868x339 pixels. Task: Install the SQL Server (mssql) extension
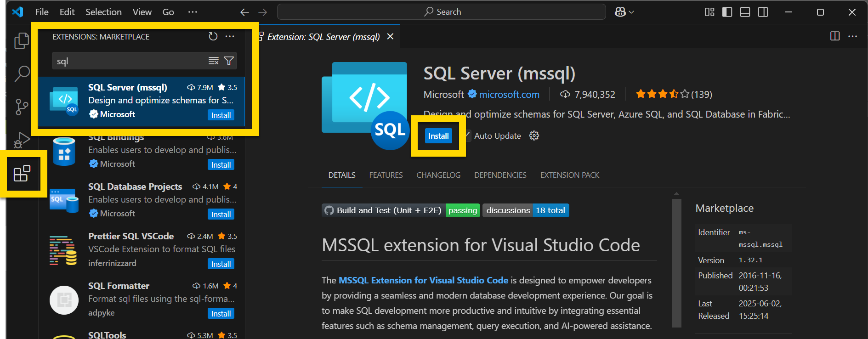tap(438, 136)
